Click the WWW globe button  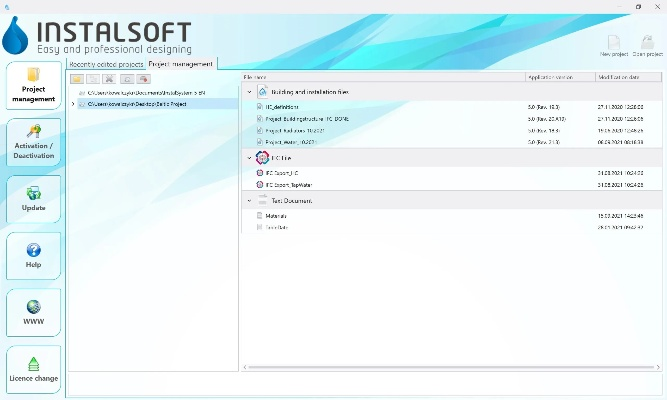click(x=33, y=313)
